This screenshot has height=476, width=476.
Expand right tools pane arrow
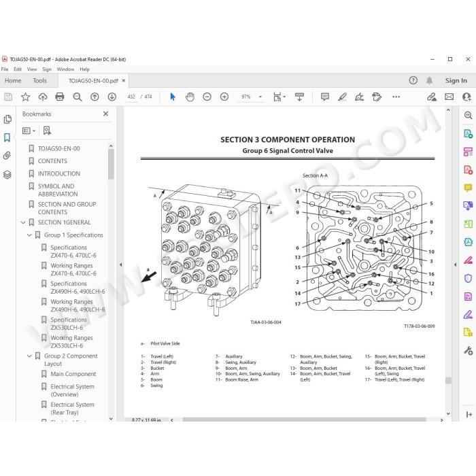[x=455, y=265]
